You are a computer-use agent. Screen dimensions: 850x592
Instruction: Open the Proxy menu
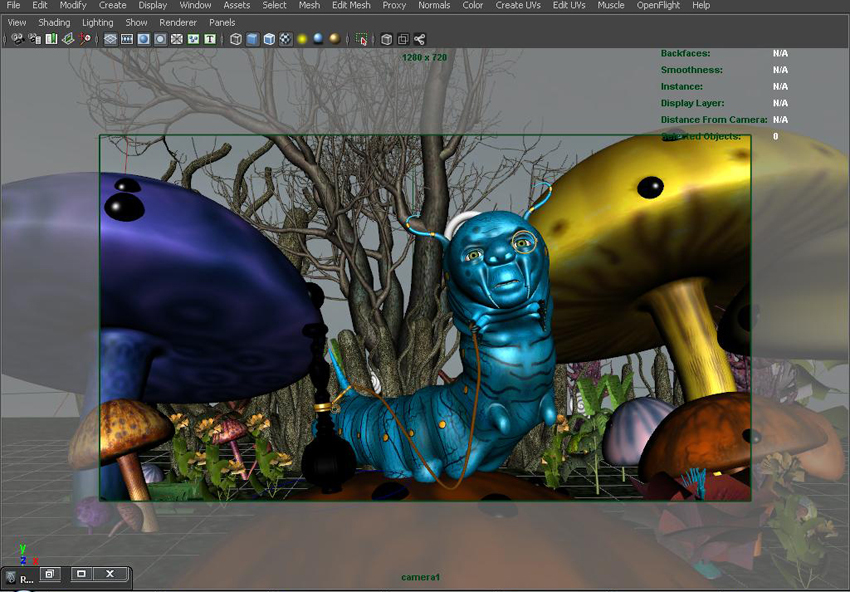pos(394,5)
